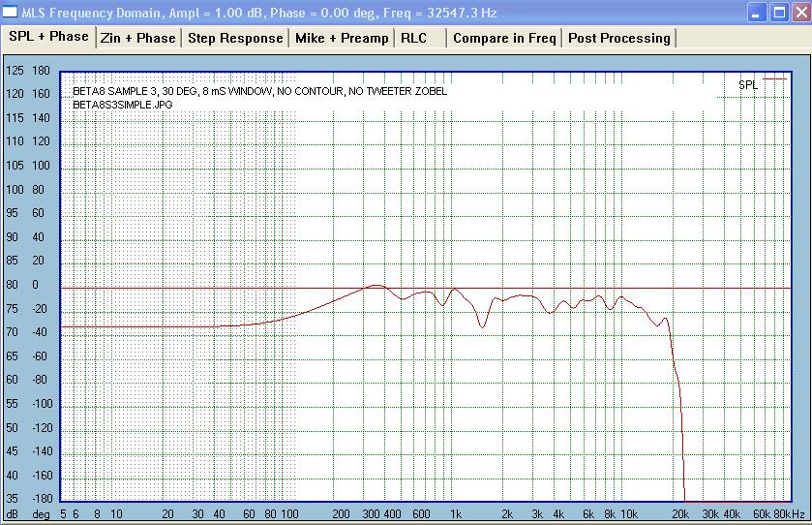The height and width of the screenshot is (525, 812).
Task: Click the 20k frequency axis label
Action: pos(680,514)
